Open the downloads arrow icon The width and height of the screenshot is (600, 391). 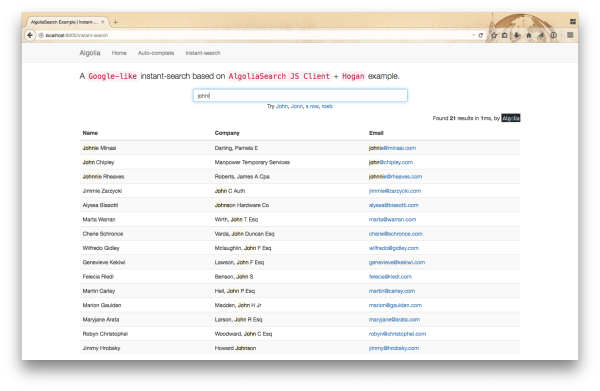(x=517, y=35)
